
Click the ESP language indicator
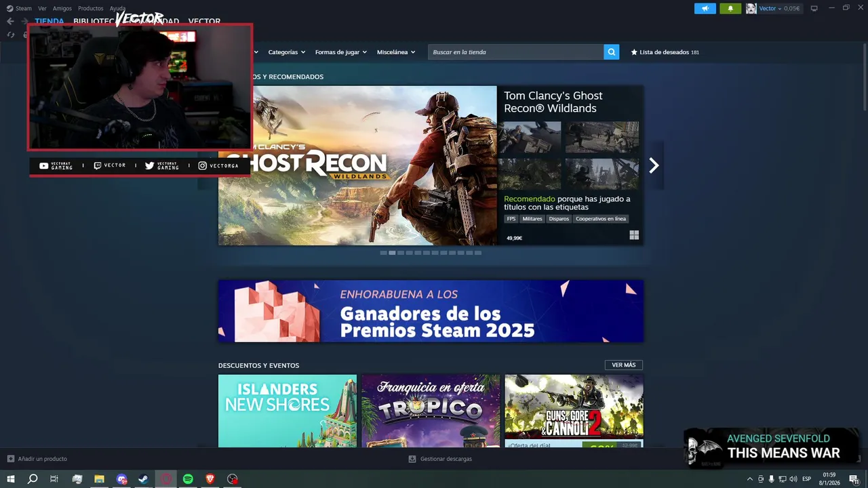(x=807, y=479)
